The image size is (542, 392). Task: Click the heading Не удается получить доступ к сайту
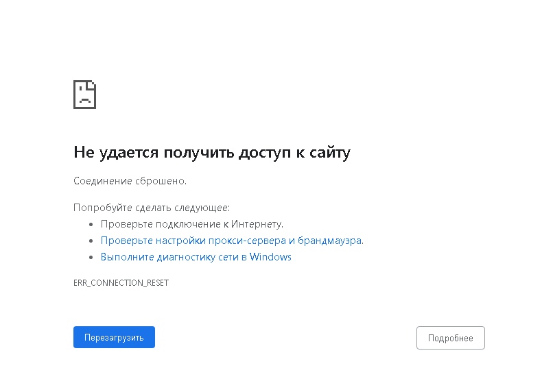click(212, 153)
